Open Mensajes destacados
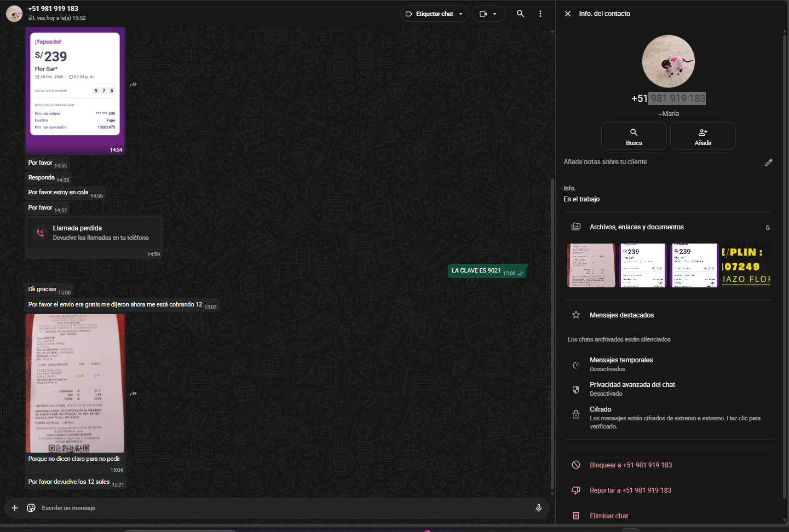 [x=621, y=315]
